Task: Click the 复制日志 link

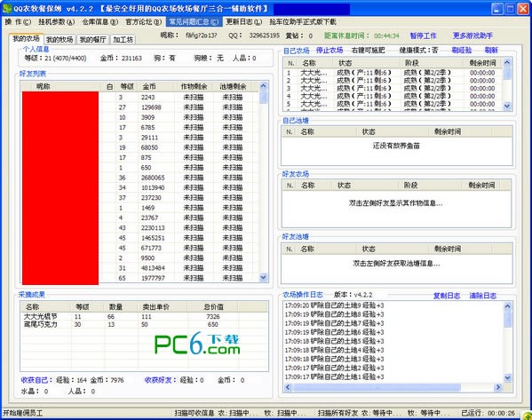Action: tap(447, 296)
